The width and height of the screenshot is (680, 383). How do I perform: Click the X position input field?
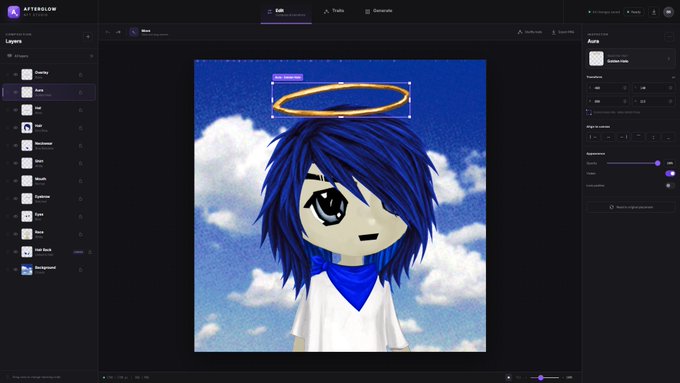click(x=608, y=88)
